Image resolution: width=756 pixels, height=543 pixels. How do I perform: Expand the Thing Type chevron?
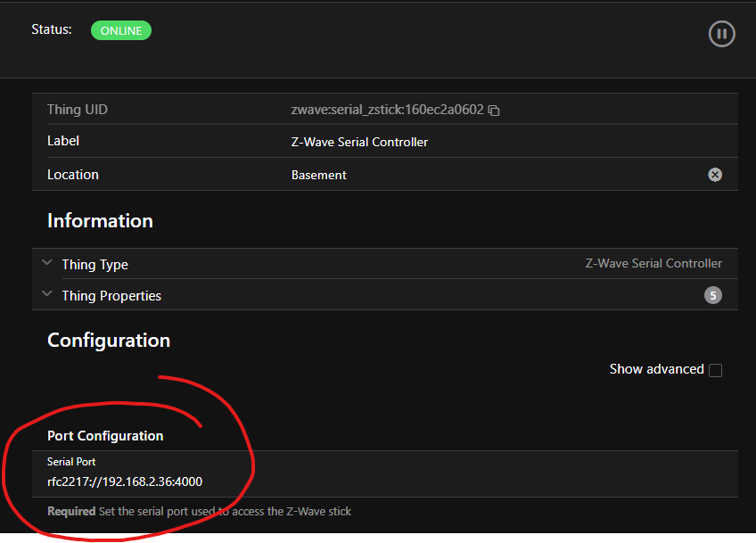(x=46, y=263)
